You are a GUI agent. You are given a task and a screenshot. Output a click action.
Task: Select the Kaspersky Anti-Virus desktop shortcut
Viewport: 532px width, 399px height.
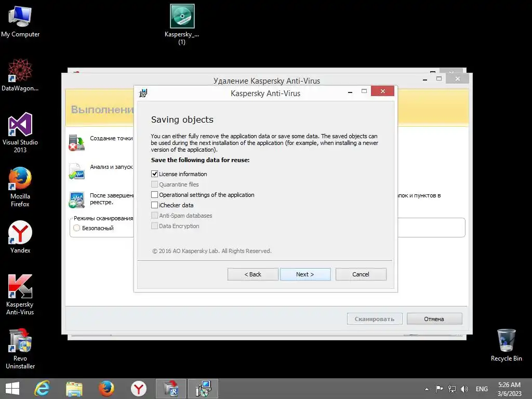[20, 295]
